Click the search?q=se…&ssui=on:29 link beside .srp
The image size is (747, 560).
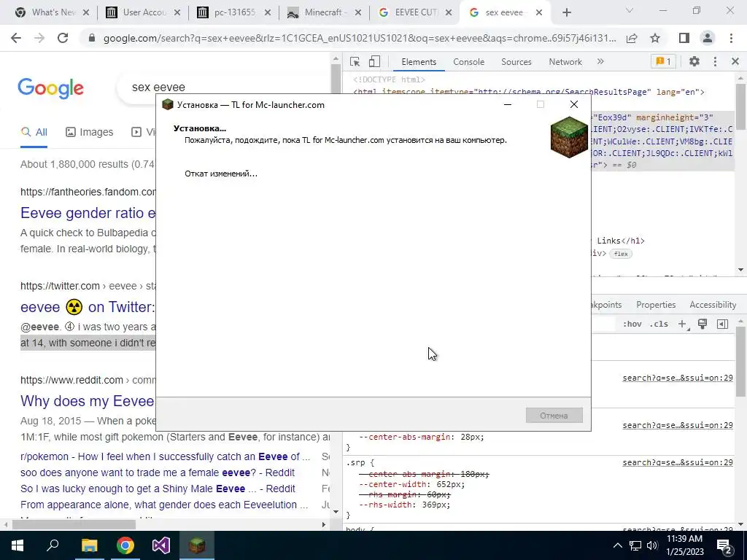coord(678,462)
